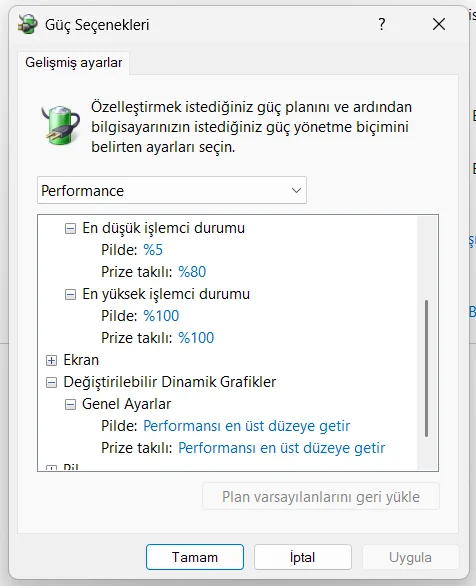Select the Gelişmiş ayarlar tab
The width and height of the screenshot is (476, 586).
point(74,62)
